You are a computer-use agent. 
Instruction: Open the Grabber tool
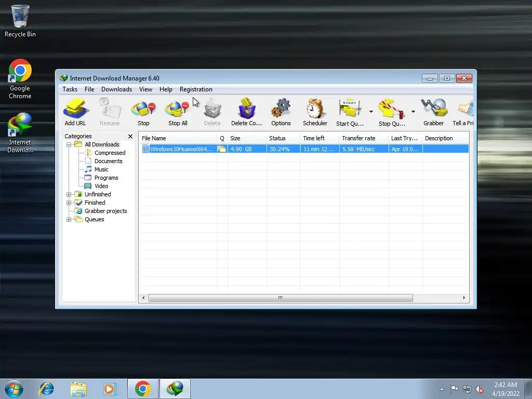pyautogui.click(x=434, y=112)
